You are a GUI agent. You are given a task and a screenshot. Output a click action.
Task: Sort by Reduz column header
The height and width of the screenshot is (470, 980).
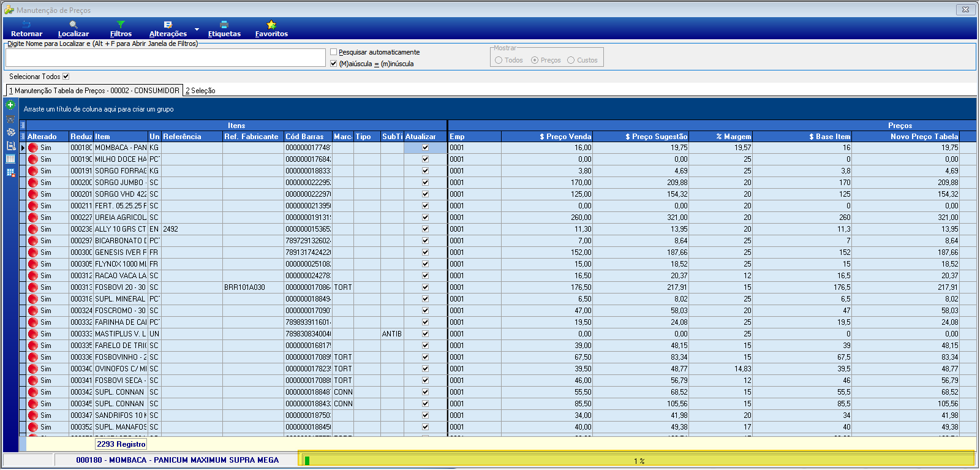click(81, 137)
